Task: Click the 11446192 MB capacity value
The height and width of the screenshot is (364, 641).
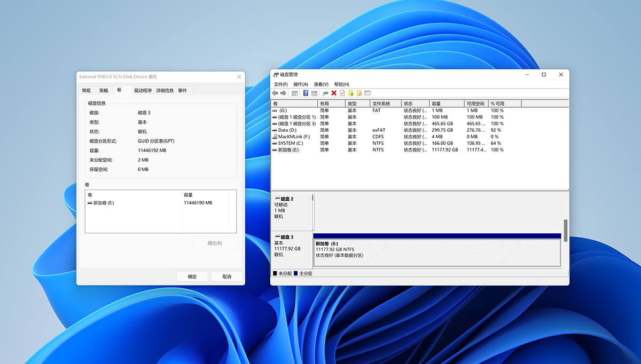Action: pos(152,151)
